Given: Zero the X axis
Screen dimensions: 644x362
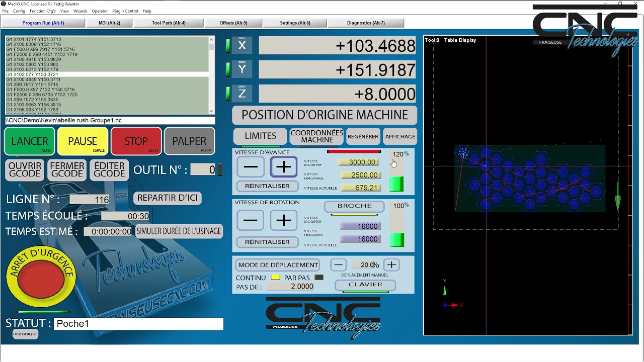Looking at the screenshot, I should (x=242, y=46).
